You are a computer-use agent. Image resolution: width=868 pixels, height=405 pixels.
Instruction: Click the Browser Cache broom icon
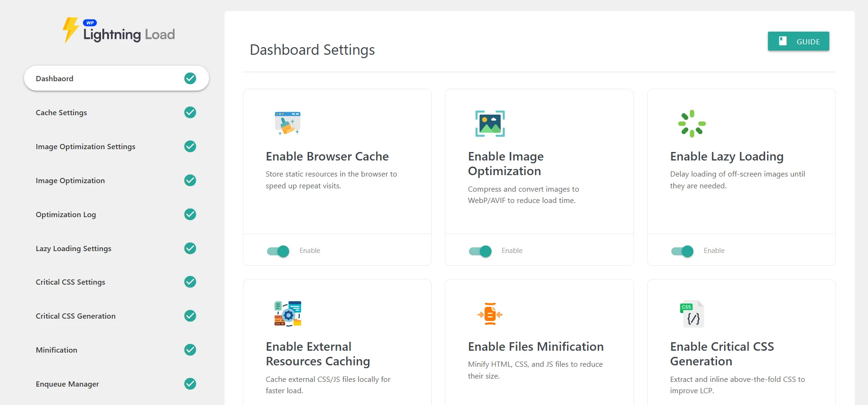coord(287,124)
